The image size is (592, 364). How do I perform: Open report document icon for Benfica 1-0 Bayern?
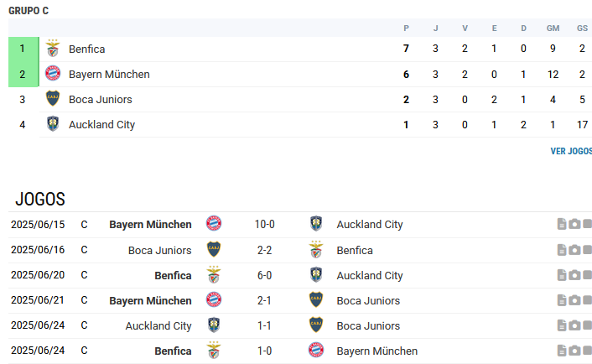tap(562, 351)
